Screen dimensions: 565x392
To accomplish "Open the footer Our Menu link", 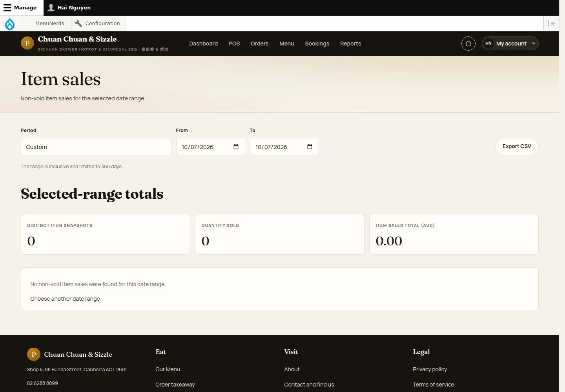I will point(168,369).
